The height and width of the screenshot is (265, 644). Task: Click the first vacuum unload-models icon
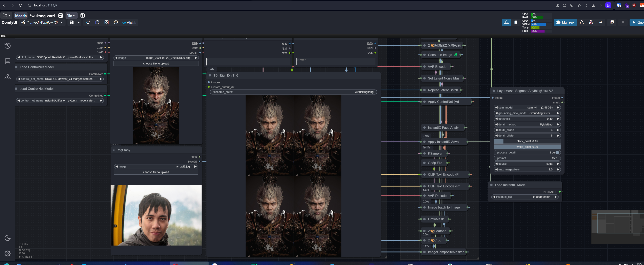pyautogui.click(x=582, y=22)
